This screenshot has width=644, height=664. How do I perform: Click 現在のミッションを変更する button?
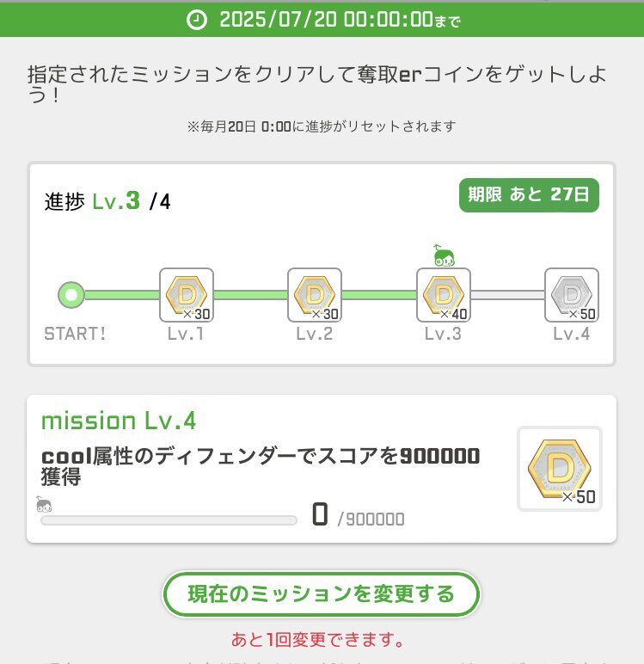pyautogui.click(x=322, y=593)
